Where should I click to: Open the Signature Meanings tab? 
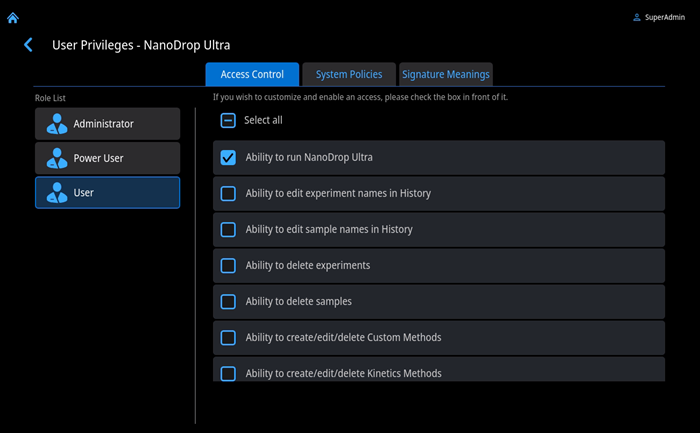[445, 74]
